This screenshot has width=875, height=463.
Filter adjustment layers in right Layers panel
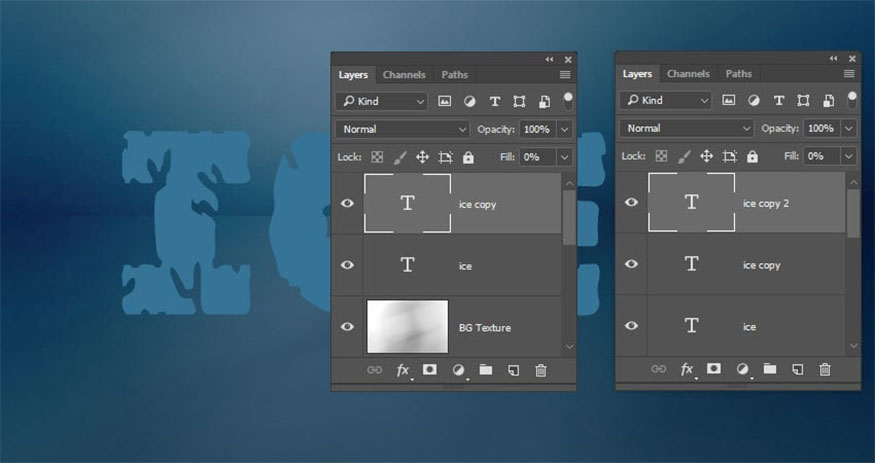(x=754, y=100)
